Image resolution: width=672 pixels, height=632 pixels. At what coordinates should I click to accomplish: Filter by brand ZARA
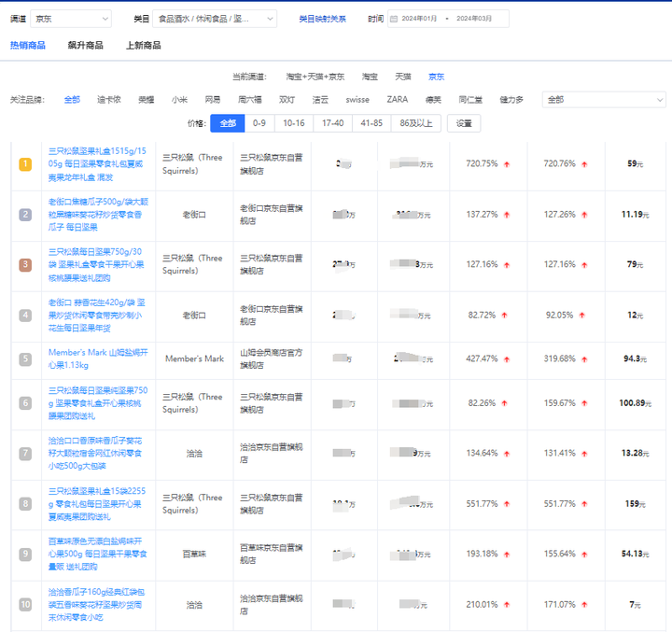click(398, 100)
